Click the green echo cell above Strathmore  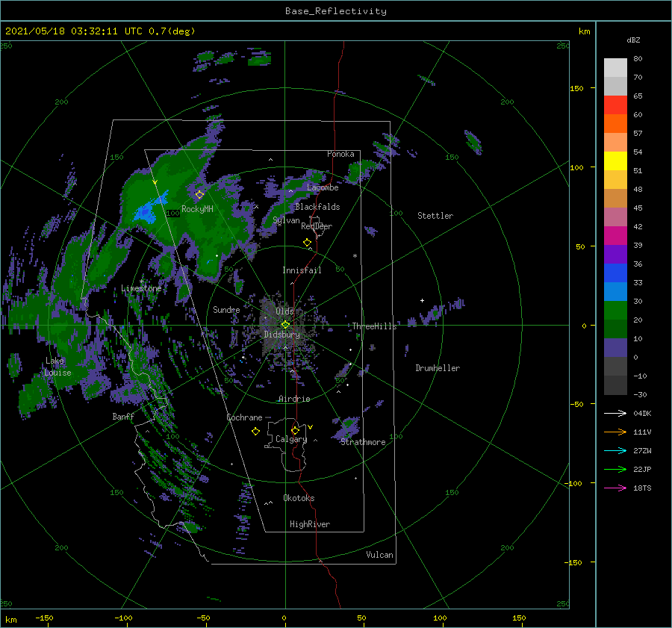tap(349, 425)
